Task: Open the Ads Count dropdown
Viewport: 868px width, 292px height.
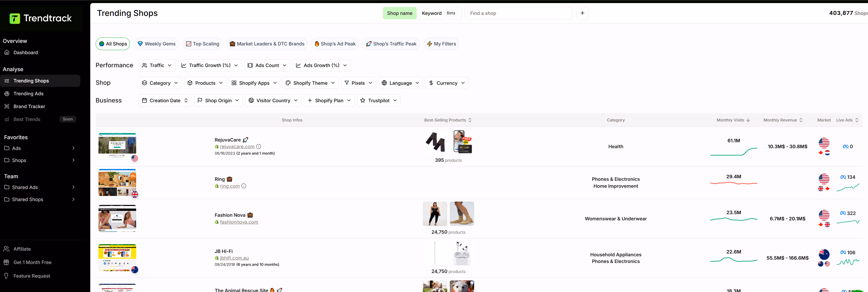Action: coord(267,65)
